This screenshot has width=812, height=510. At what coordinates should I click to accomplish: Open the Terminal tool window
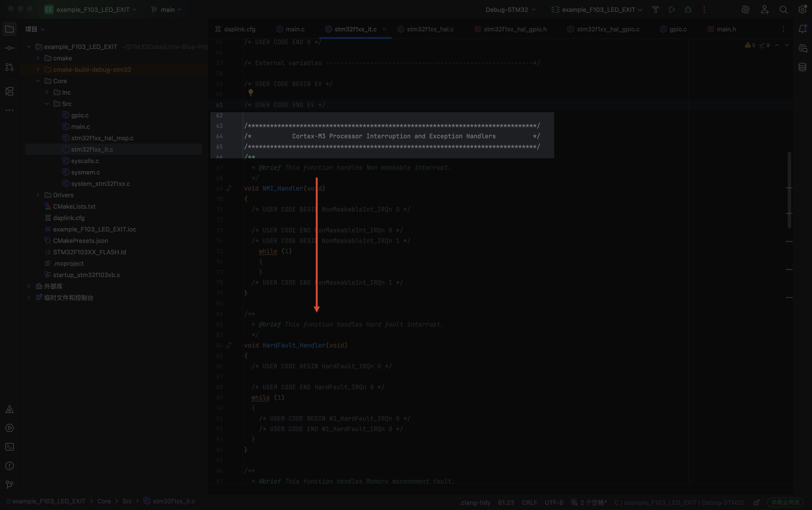(x=9, y=447)
